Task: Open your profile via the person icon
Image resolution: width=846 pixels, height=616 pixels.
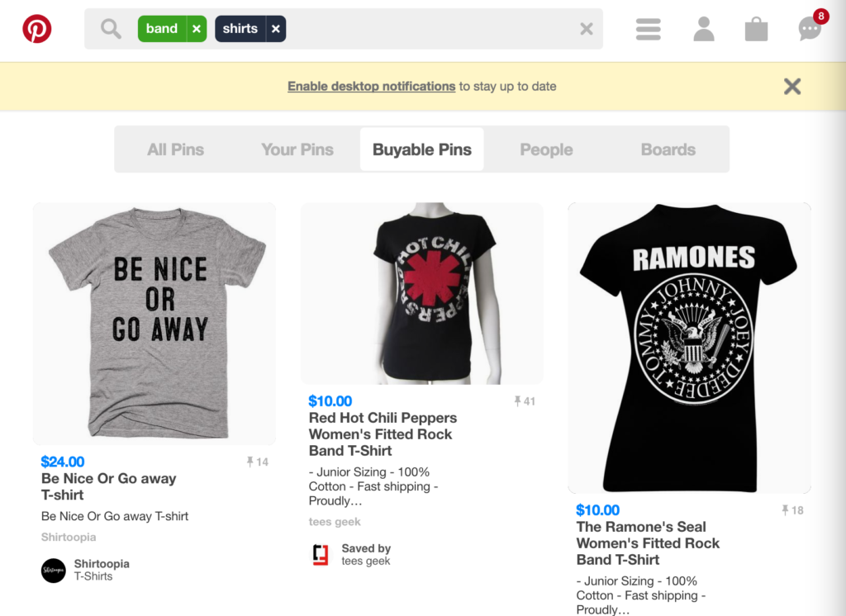Action: tap(703, 28)
